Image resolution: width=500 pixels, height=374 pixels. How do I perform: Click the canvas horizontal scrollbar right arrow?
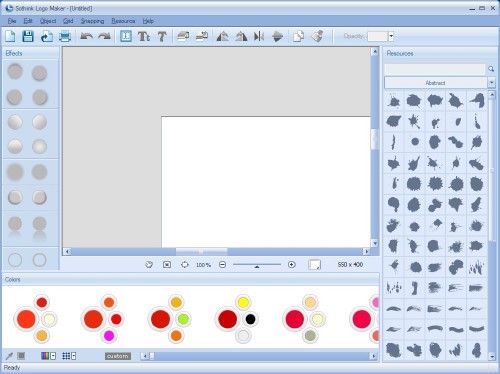tap(367, 251)
